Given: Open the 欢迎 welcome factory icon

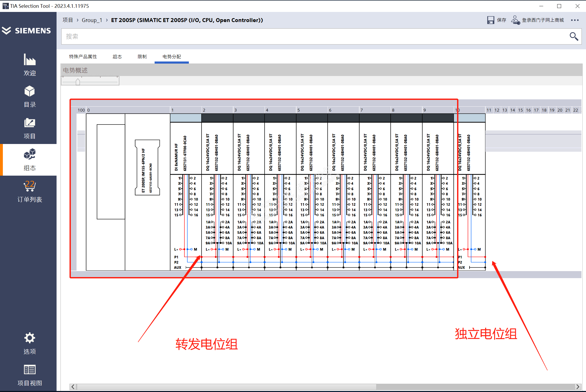Looking at the screenshot, I should (30, 60).
